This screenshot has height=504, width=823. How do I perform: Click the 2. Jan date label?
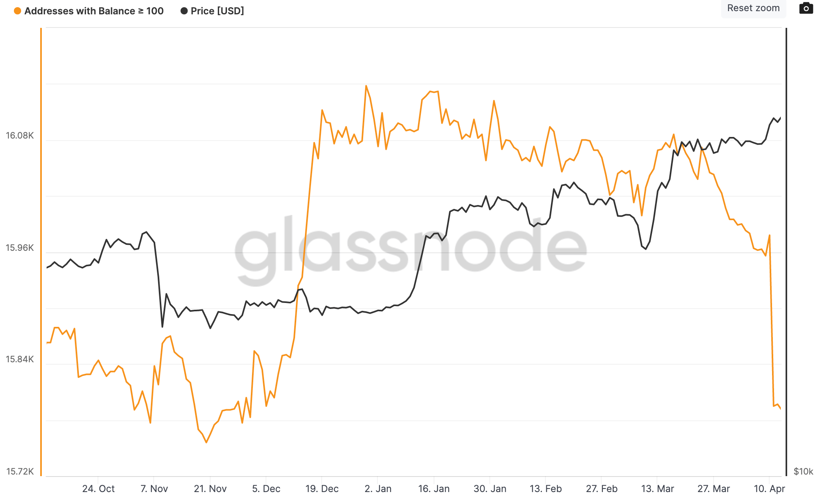(378, 488)
